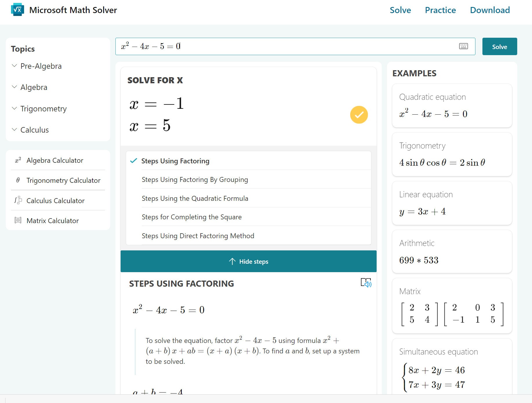The width and height of the screenshot is (532, 403).
Task: Click the read-aloud immersive reader icon
Action: 366,283
